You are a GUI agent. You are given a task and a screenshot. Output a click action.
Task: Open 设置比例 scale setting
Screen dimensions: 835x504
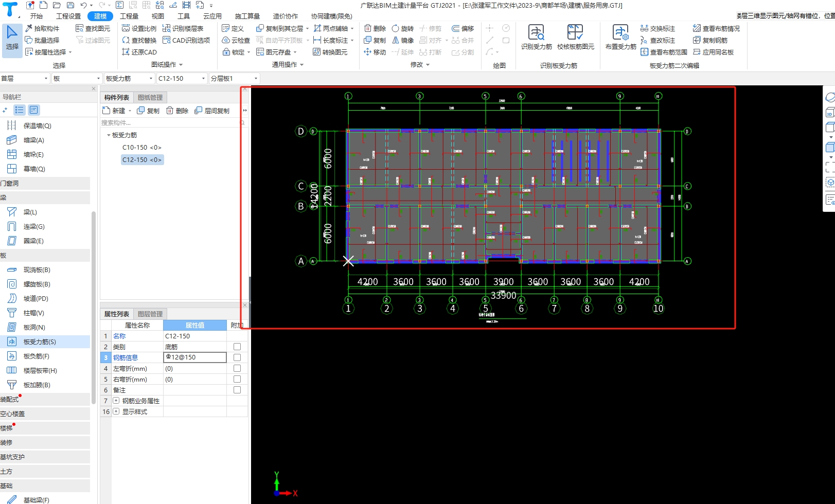pos(139,28)
